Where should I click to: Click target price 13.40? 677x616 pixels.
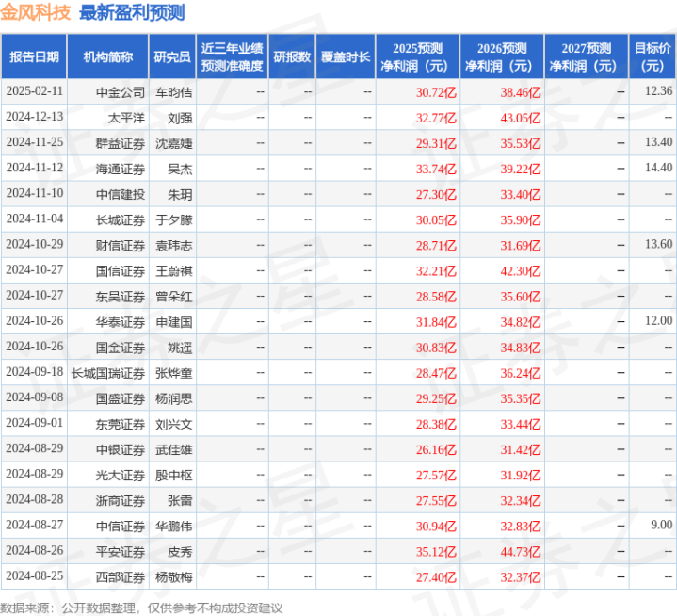pyautogui.click(x=658, y=142)
